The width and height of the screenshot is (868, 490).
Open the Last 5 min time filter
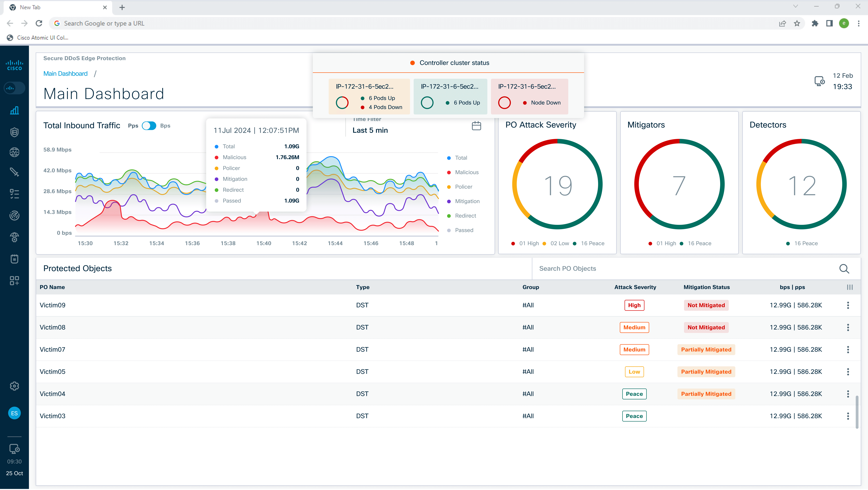pyautogui.click(x=370, y=130)
